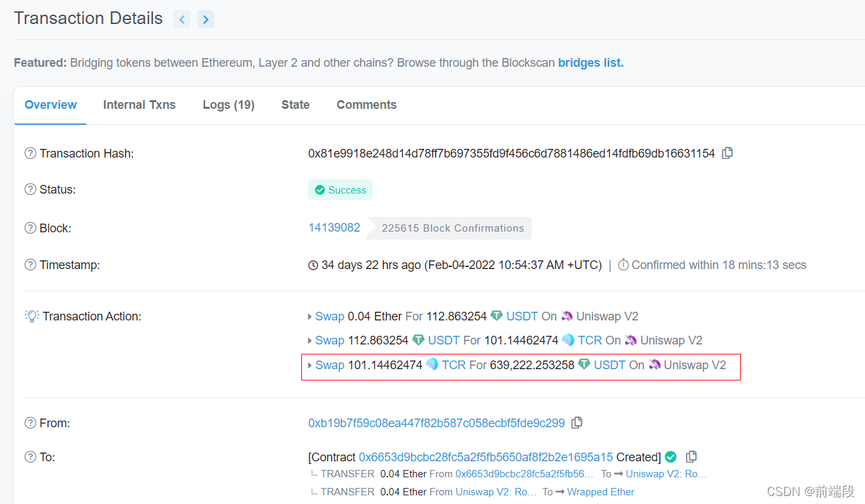The width and height of the screenshot is (865, 504).
Task: Open the State tab
Action: (x=295, y=105)
